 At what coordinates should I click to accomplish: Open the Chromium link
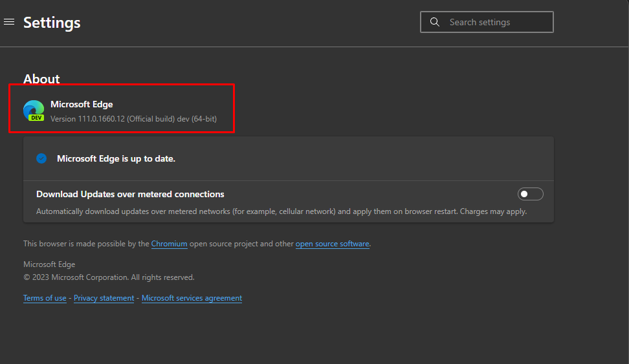[x=170, y=244]
